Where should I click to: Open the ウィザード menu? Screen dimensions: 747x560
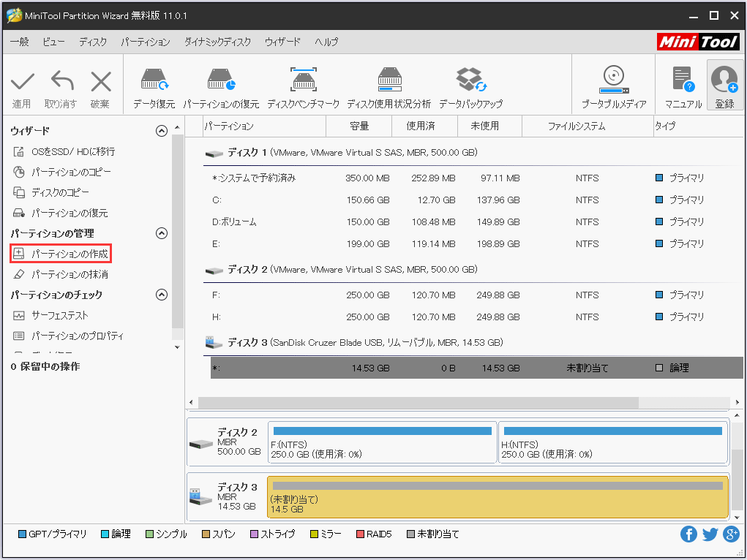point(282,42)
